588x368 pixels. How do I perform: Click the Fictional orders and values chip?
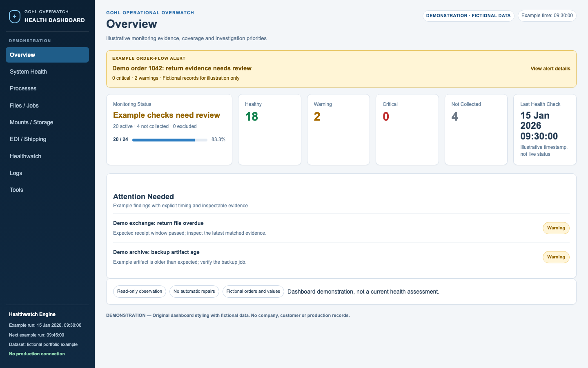pos(253,292)
